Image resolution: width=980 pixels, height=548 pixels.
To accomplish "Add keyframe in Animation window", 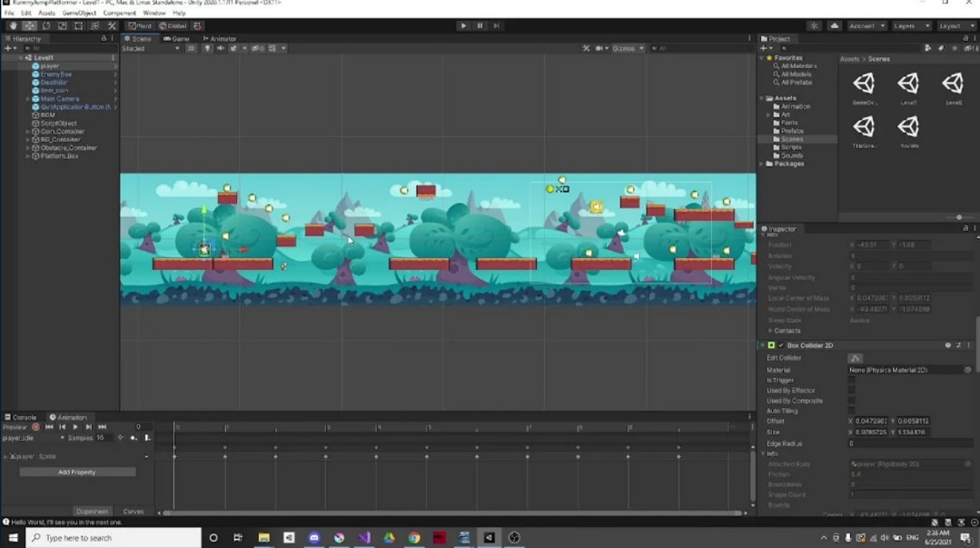I will [134, 438].
